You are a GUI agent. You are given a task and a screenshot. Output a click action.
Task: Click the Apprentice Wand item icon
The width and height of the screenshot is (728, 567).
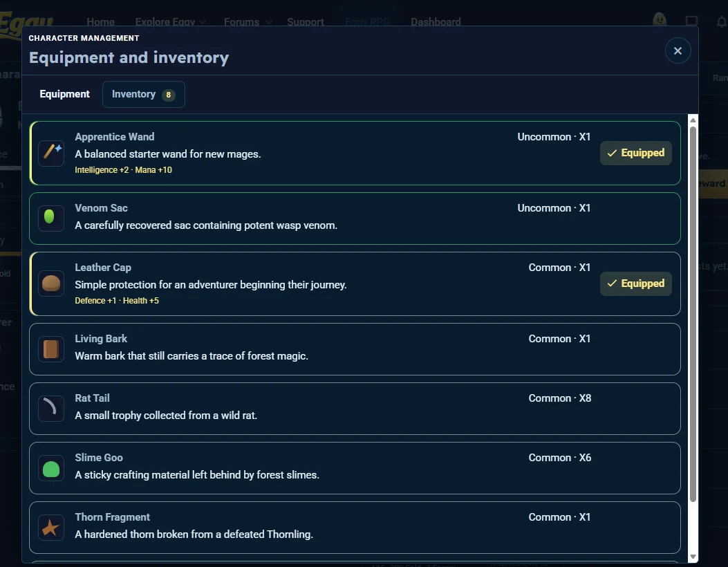click(x=51, y=153)
